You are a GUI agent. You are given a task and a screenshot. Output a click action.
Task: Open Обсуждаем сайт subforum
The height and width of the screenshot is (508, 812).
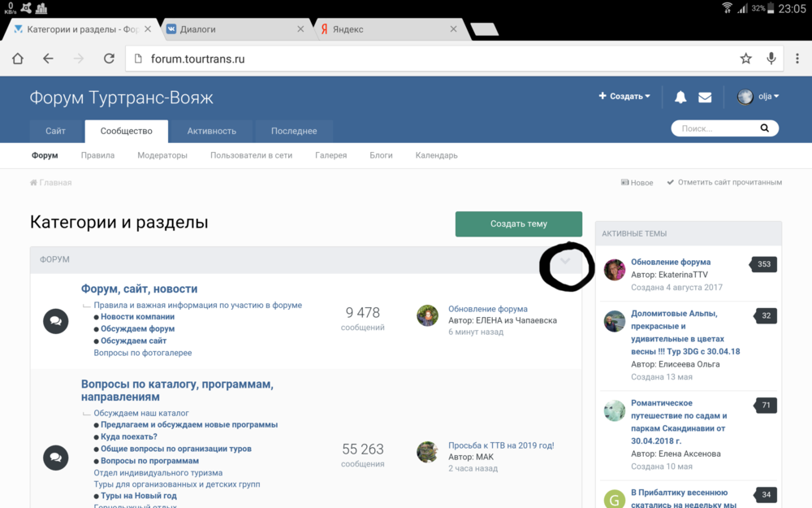pyautogui.click(x=134, y=341)
